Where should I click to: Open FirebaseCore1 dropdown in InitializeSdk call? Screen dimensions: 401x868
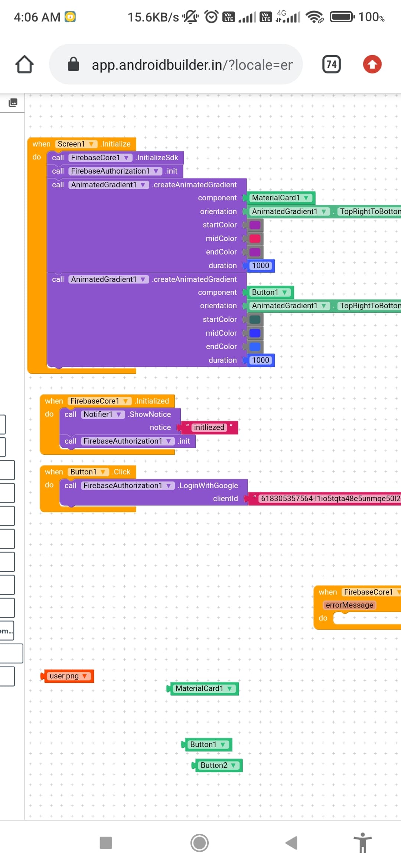coord(100,158)
